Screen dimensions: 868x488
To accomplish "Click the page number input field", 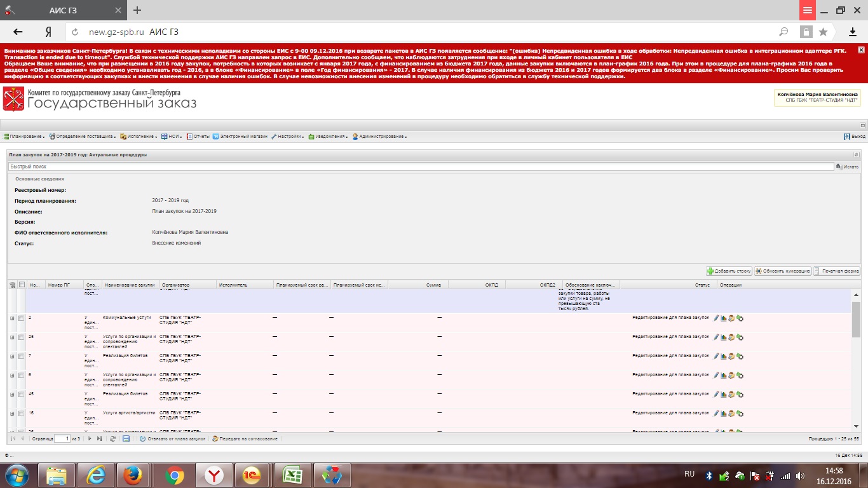I will click(62, 438).
